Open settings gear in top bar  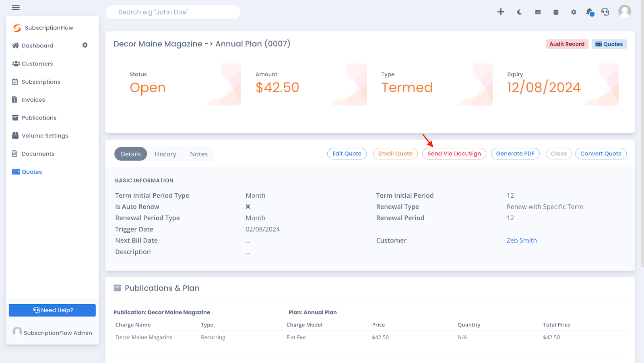574,12
